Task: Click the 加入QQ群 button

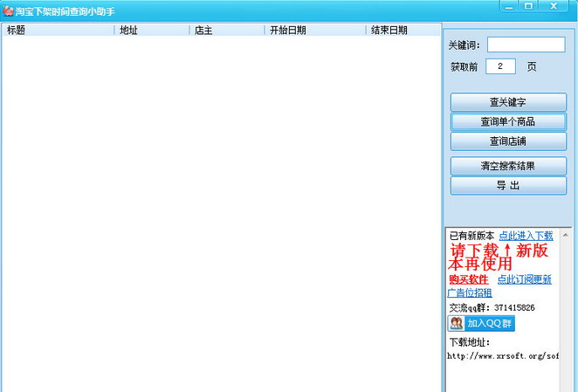Action: coord(481,323)
